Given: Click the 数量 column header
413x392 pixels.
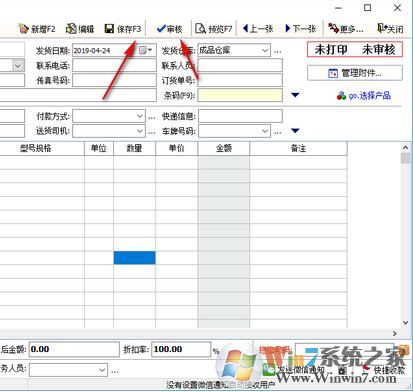Looking at the screenshot, I should tap(135, 148).
